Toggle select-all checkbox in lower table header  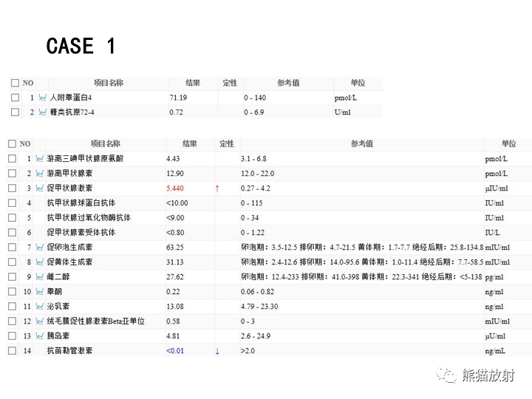click(13, 144)
